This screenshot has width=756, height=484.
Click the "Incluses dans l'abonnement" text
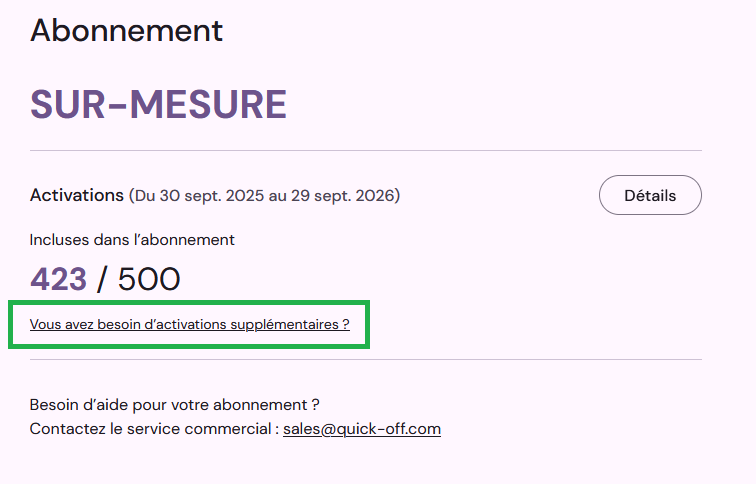click(132, 240)
